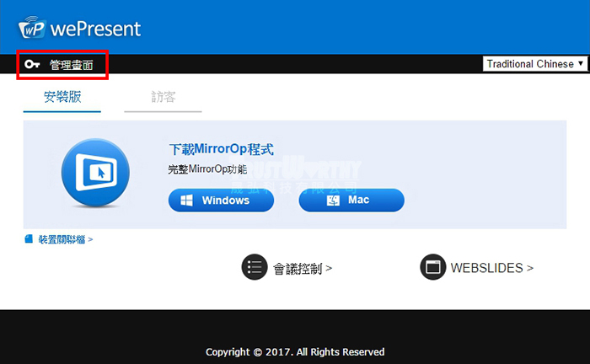Switch to the 訪客 tab
This screenshot has width=590, height=364.
click(163, 97)
